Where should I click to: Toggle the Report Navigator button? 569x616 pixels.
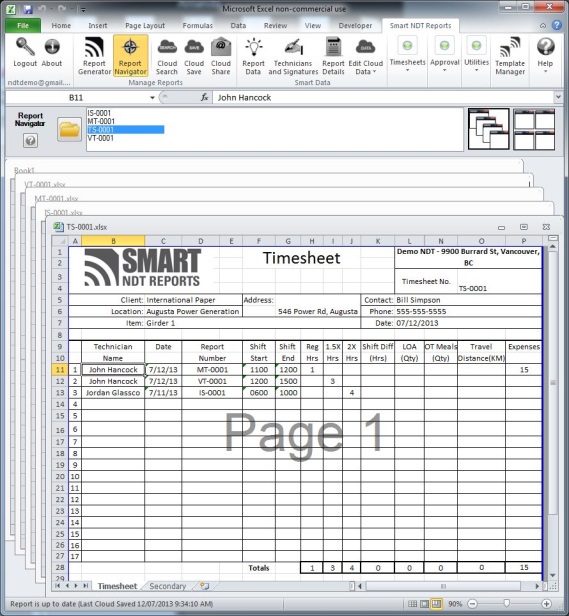[x=130, y=55]
